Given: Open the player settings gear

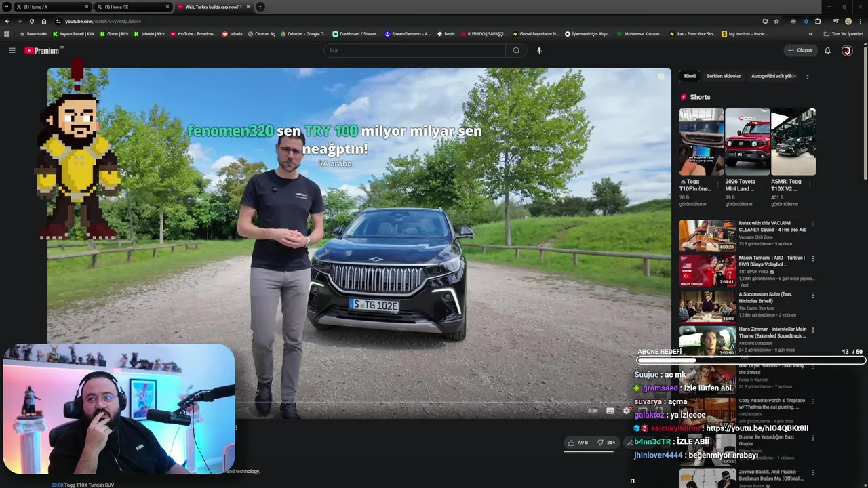Looking at the screenshot, I should [x=627, y=411].
